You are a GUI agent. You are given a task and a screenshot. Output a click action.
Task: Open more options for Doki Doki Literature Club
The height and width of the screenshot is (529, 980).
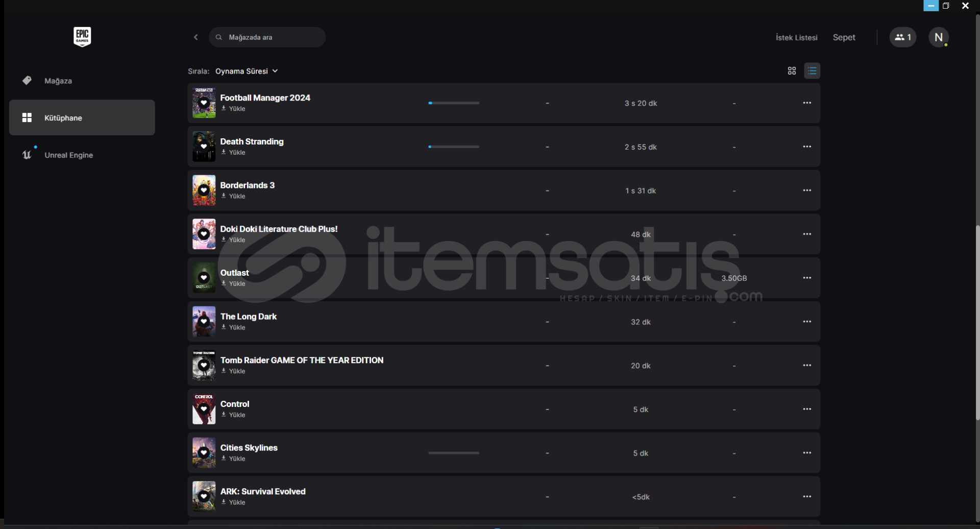coord(807,234)
